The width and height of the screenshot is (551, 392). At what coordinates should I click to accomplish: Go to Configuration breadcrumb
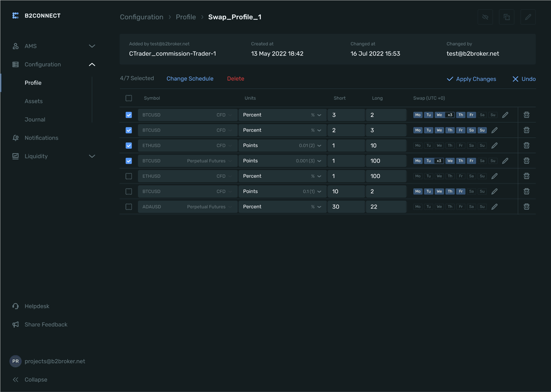142,17
